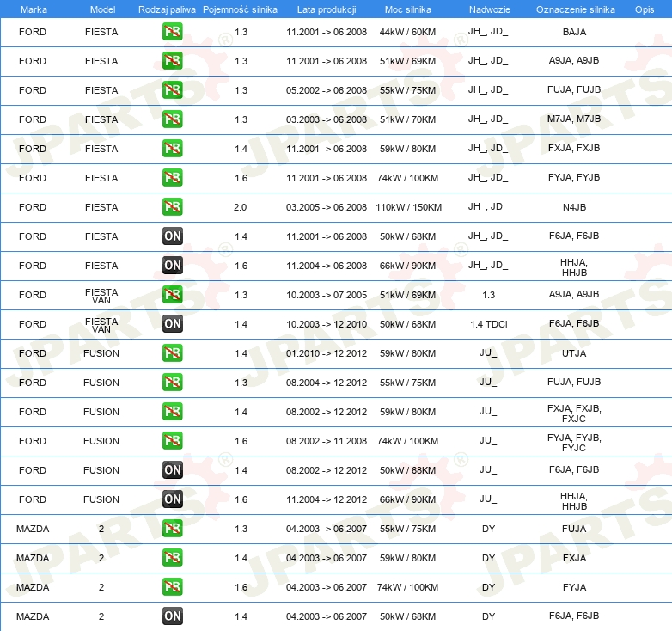Click the JU_ body cell in the UTJA row
The image size is (672, 631).
click(x=488, y=352)
